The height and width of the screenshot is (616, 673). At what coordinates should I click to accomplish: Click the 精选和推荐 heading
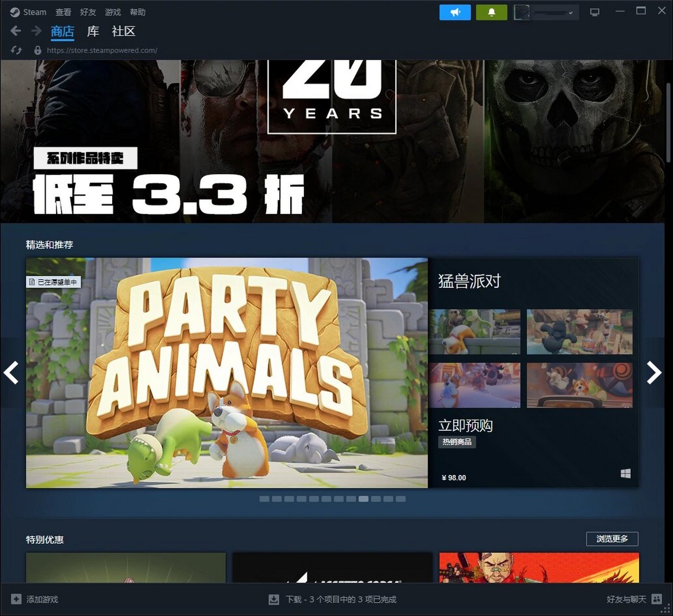click(50, 245)
